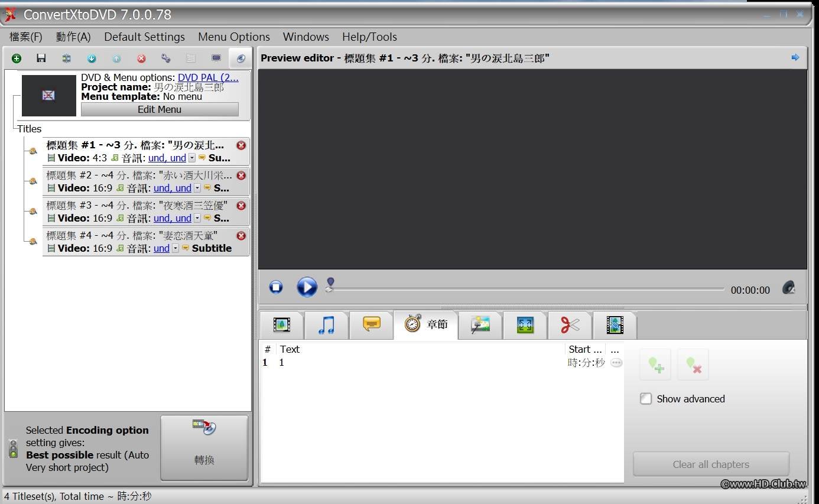Open the DVD PAL options link
Screen dimensions: 819x504
pyautogui.click(x=208, y=77)
